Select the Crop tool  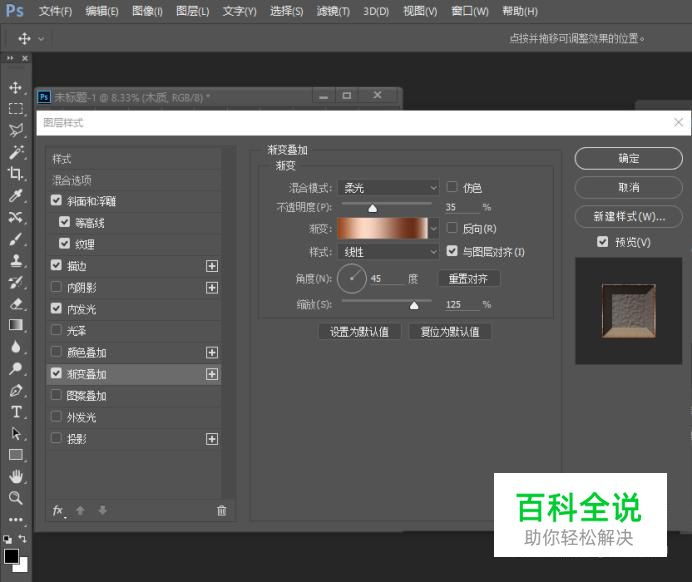(x=16, y=174)
